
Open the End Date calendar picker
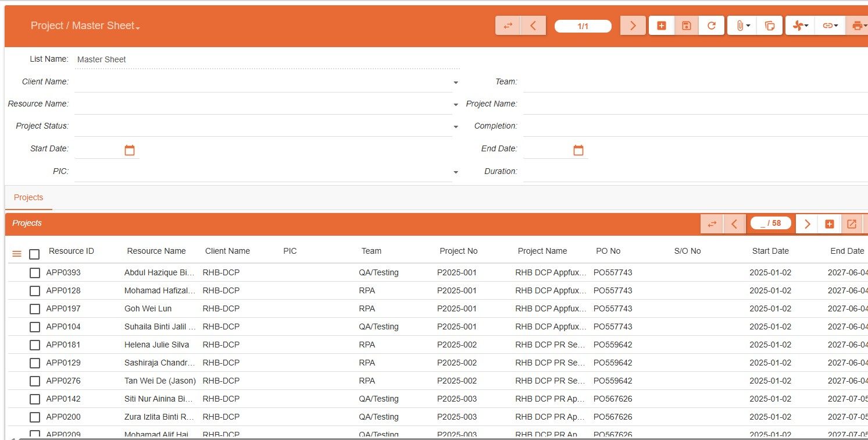tap(578, 150)
